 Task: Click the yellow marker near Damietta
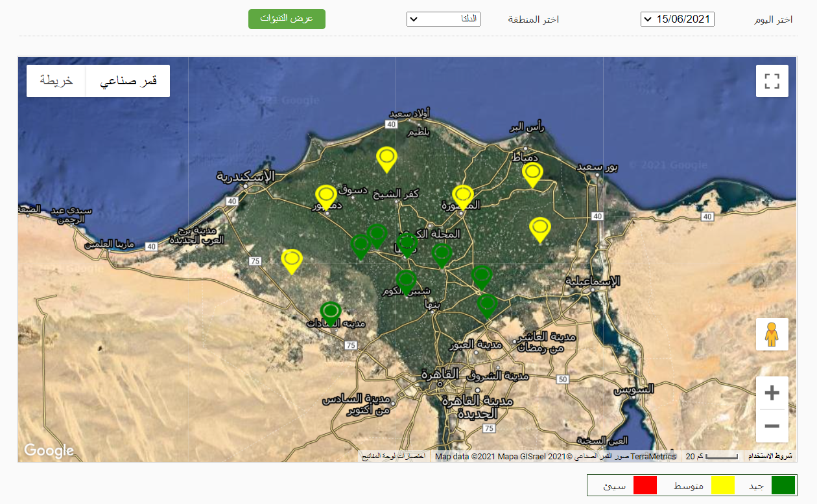pyautogui.click(x=532, y=173)
